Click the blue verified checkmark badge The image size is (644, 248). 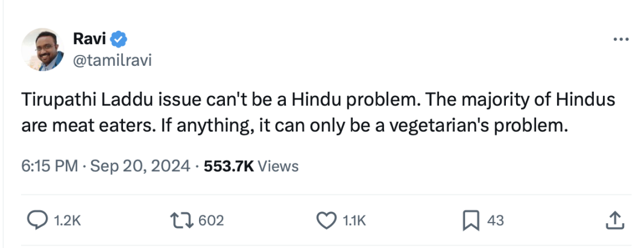(x=119, y=39)
